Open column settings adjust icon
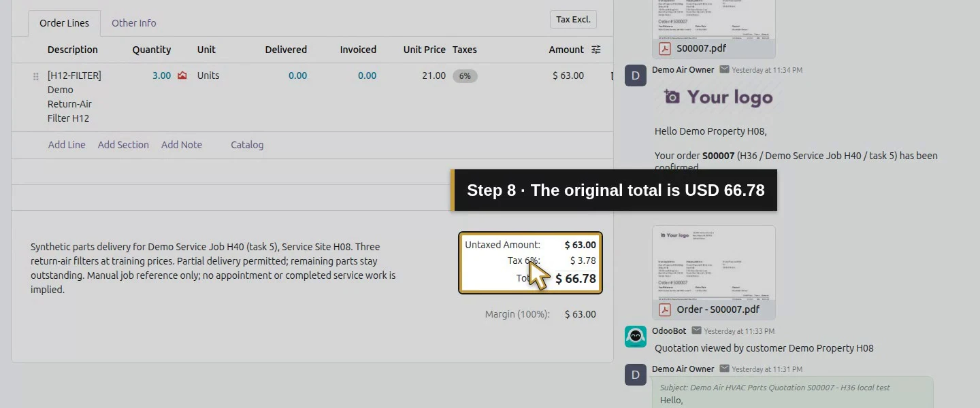Screen dimensions: 980x408 [596, 50]
